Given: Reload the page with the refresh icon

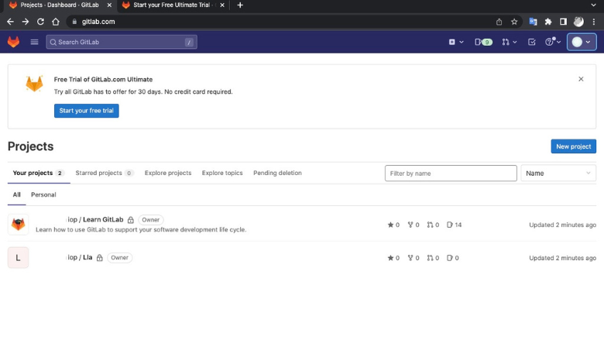Looking at the screenshot, I should coord(40,22).
